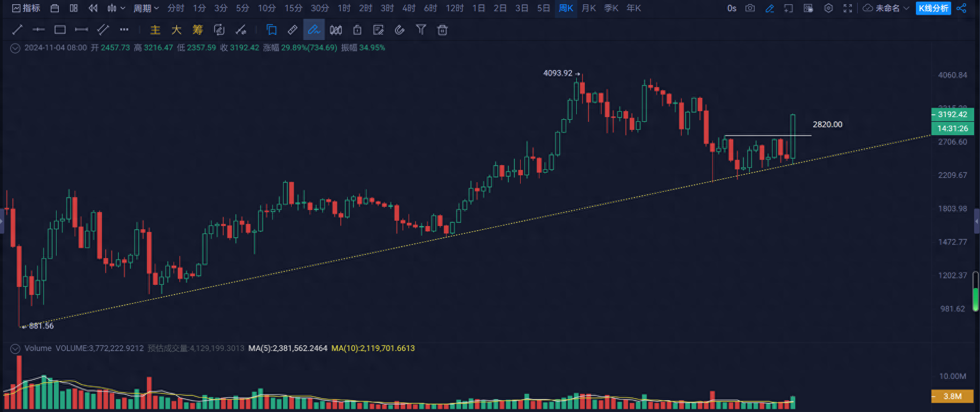Click the share icon
Viewport: 980px width, 412px height.
[x=962, y=8]
